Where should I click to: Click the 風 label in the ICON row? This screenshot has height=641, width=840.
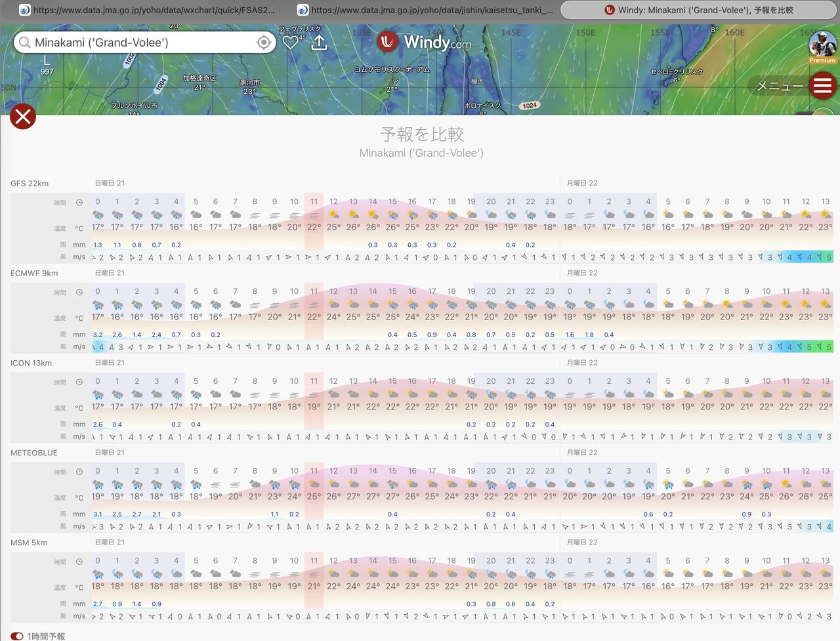click(63, 436)
